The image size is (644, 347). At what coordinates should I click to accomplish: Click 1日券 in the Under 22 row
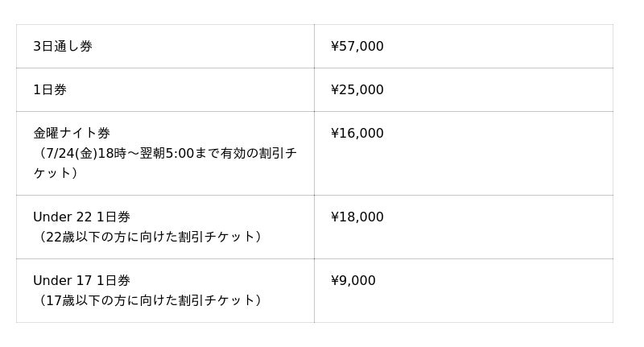click(x=114, y=217)
